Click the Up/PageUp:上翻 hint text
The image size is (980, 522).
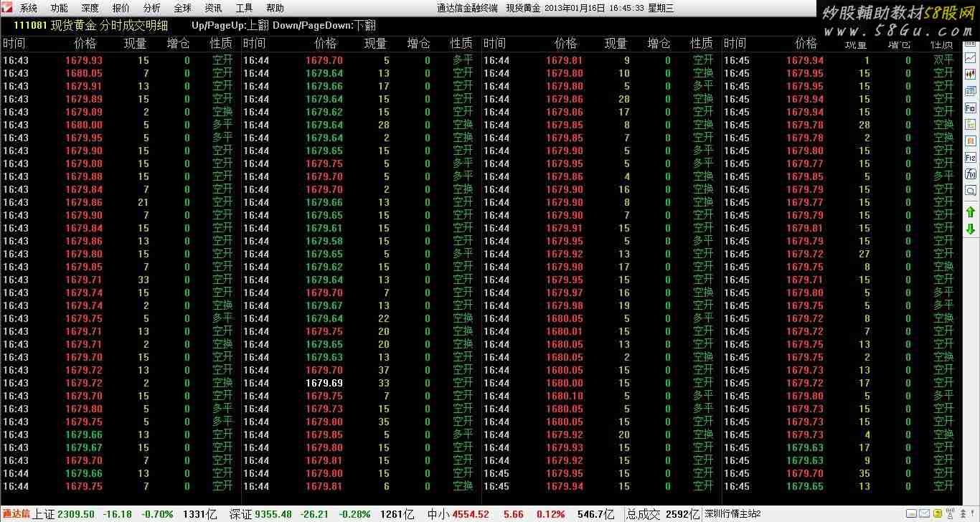coord(230,25)
